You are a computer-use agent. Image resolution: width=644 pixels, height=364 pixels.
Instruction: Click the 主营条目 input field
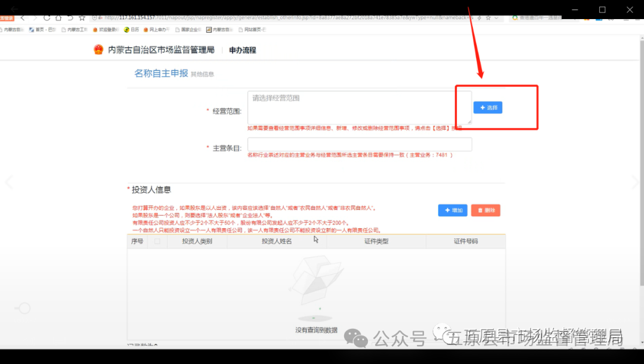point(358,144)
